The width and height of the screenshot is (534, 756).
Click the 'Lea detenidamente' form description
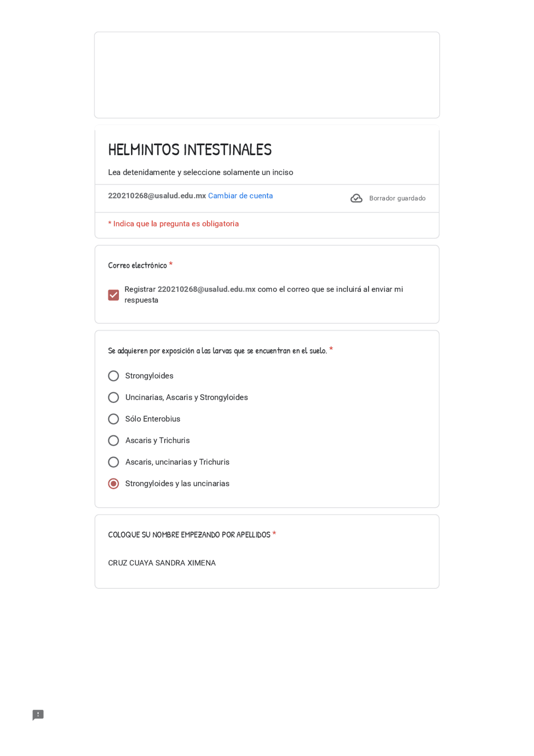click(201, 172)
